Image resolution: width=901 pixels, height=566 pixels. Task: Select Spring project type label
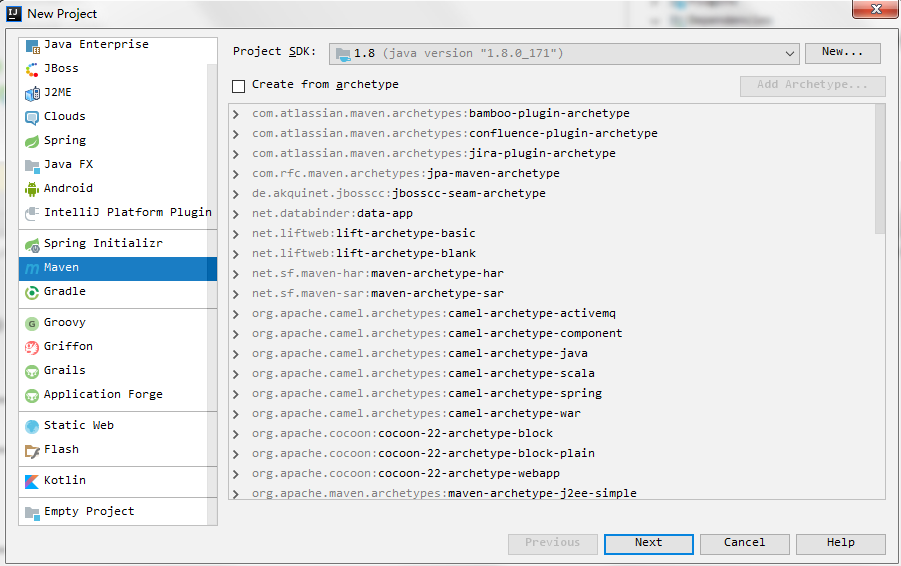point(65,140)
